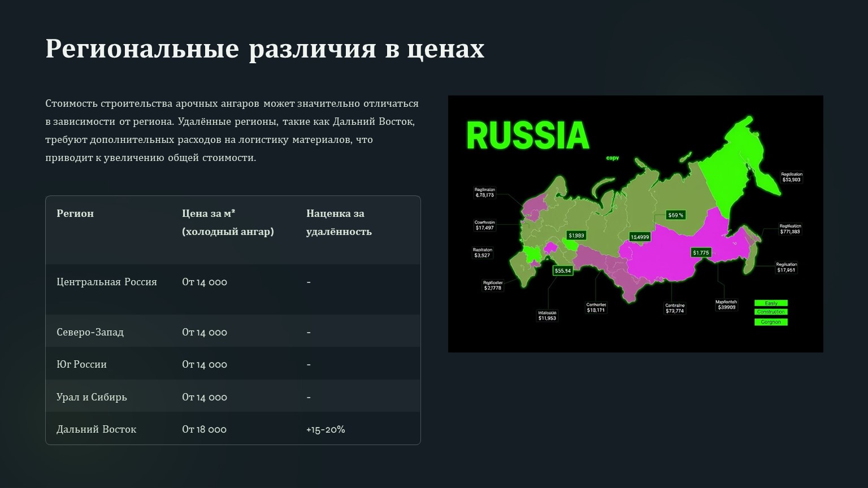
Task: Click the green "Easly" legend swatch
Action: 771,303
